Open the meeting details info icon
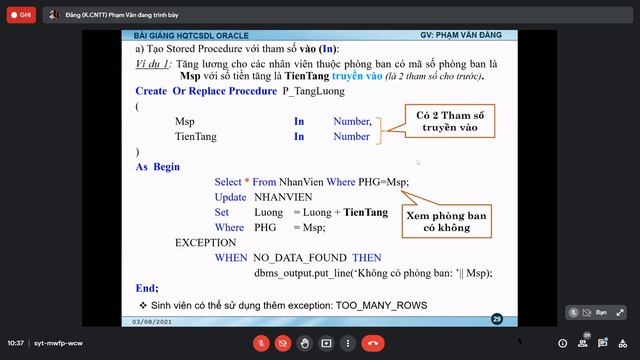Image resolution: width=640 pixels, height=360 pixels. (x=562, y=344)
